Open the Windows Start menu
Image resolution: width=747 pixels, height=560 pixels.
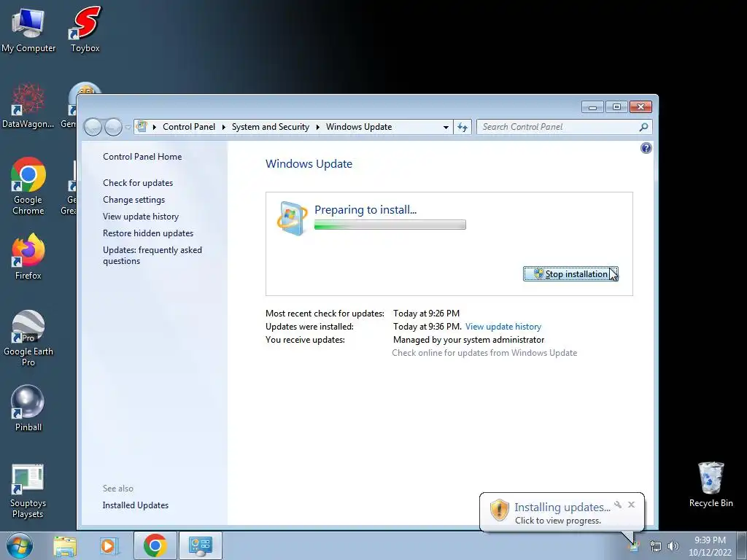20,545
